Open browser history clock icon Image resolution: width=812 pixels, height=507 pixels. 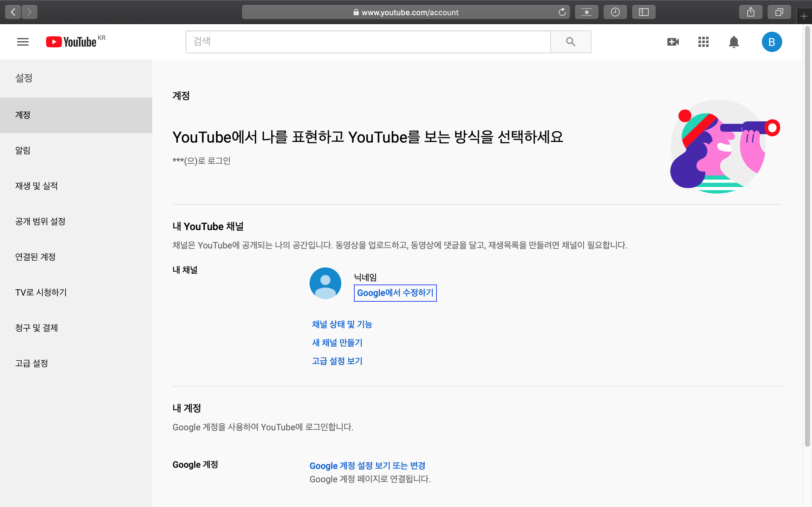pos(615,12)
